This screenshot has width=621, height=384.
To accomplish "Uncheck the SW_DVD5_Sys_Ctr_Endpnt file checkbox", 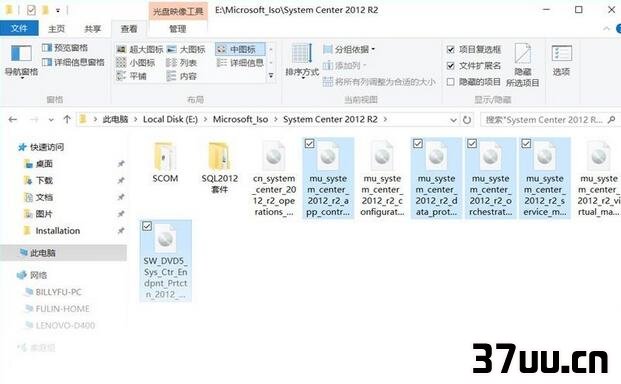I will pos(147,226).
